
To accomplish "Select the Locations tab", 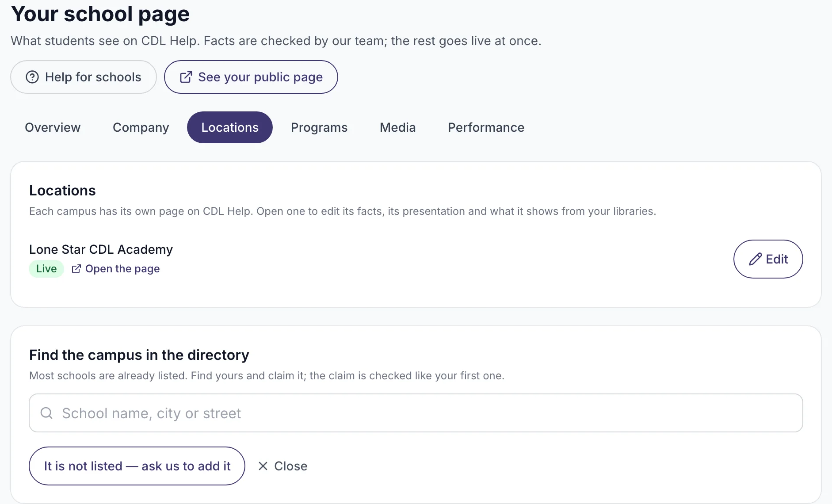I will [x=230, y=127].
